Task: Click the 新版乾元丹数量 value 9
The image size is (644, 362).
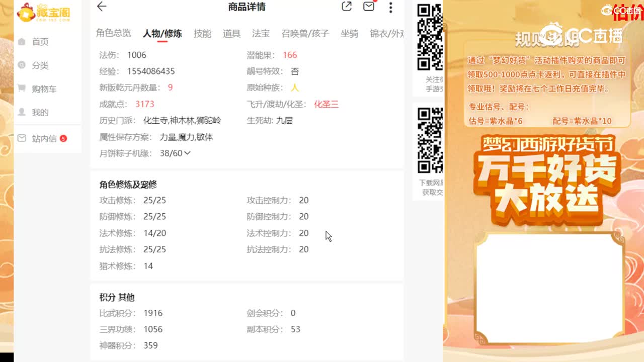Action: tap(170, 87)
